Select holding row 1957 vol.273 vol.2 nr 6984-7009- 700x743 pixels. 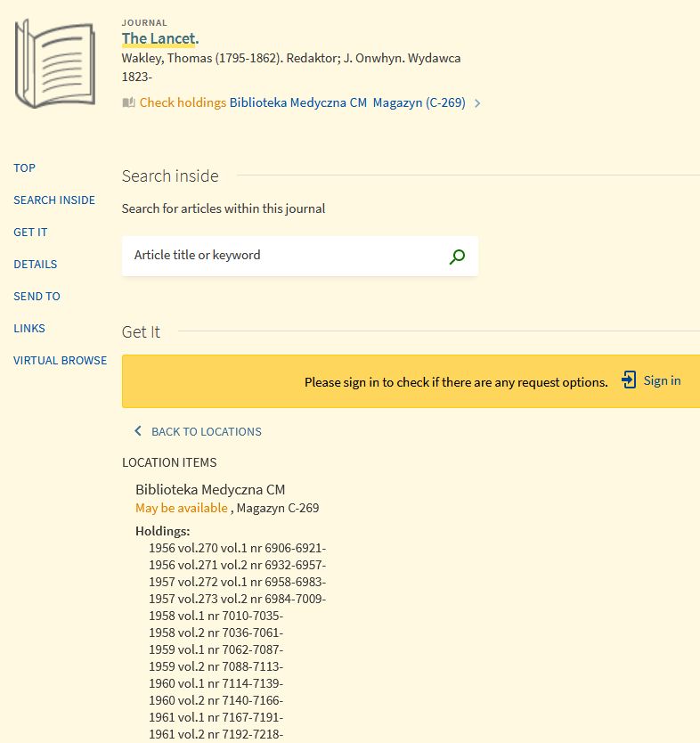pos(237,599)
